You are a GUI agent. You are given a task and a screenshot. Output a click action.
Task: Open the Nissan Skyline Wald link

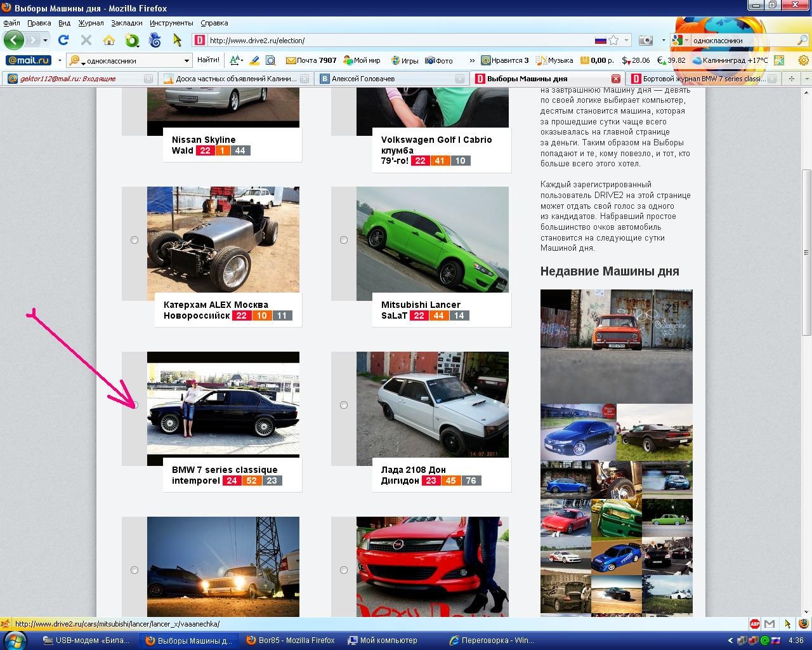click(x=204, y=145)
